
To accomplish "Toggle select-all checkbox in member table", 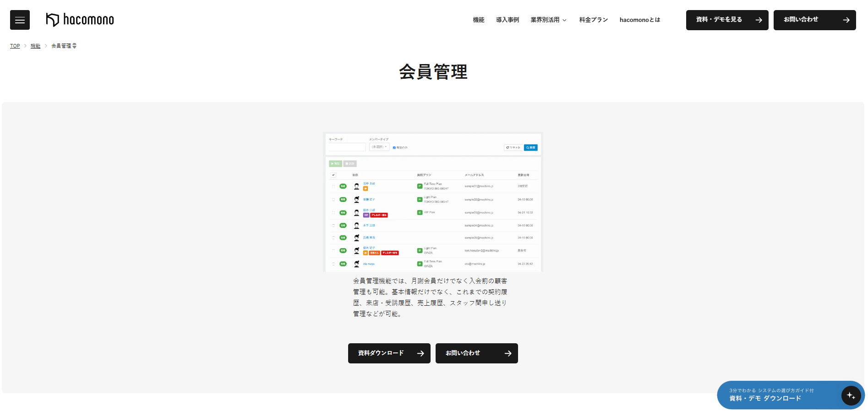I will [333, 175].
